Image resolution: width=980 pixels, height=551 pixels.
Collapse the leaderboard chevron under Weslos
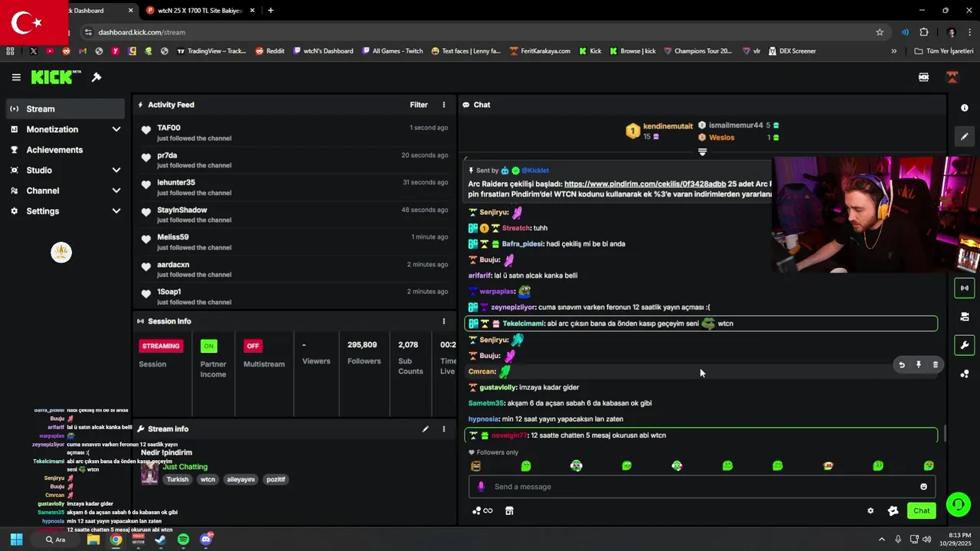[x=702, y=152]
